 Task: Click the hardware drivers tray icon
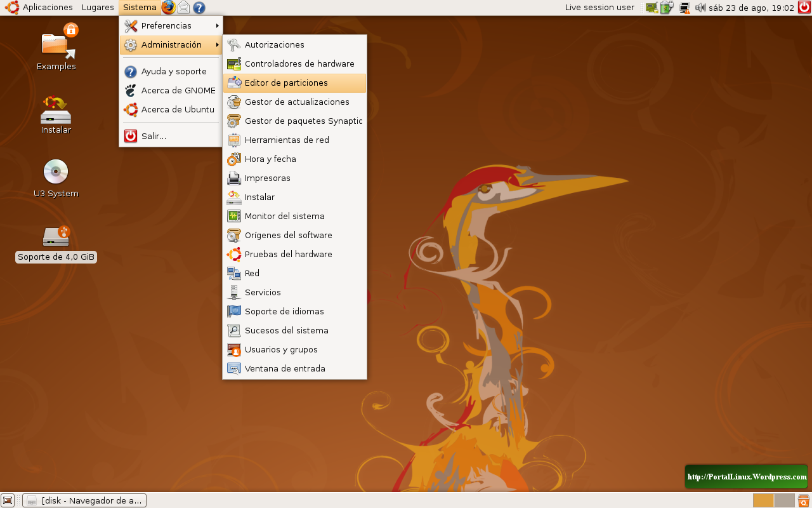pos(652,8)
